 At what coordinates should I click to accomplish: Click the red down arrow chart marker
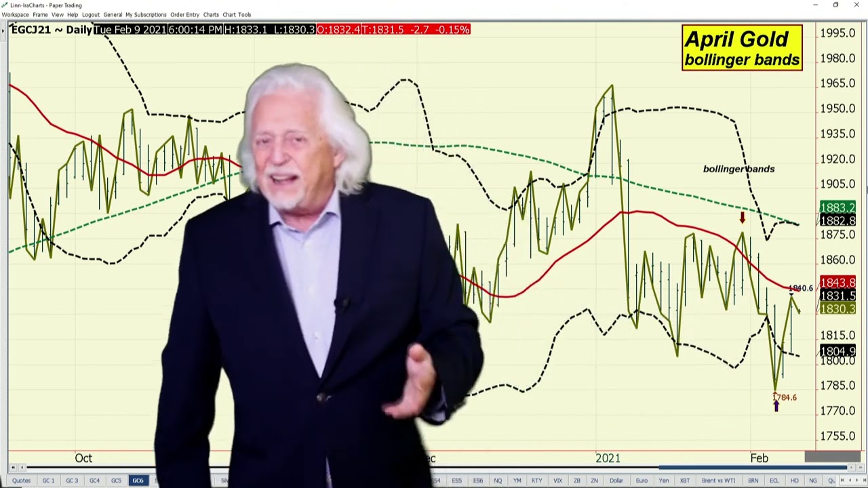click(742, 218)
